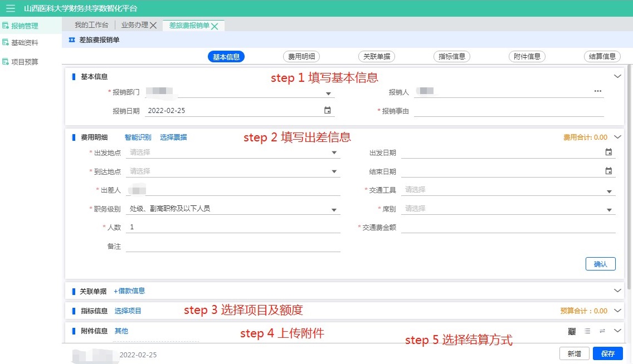Collapse the 基本信息 section

point(617,76)
